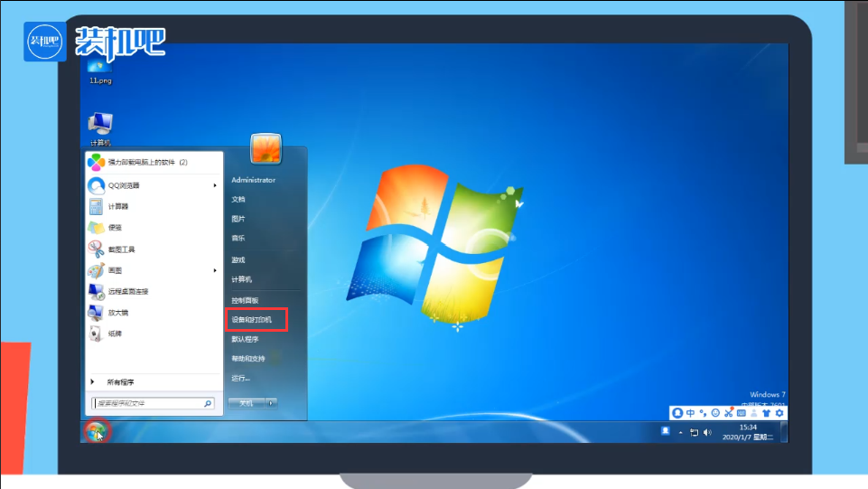Viewport: 868px width, 489px height.
Task: Toggle IME punctuation mode button
Action: click(x=703, y=413)
